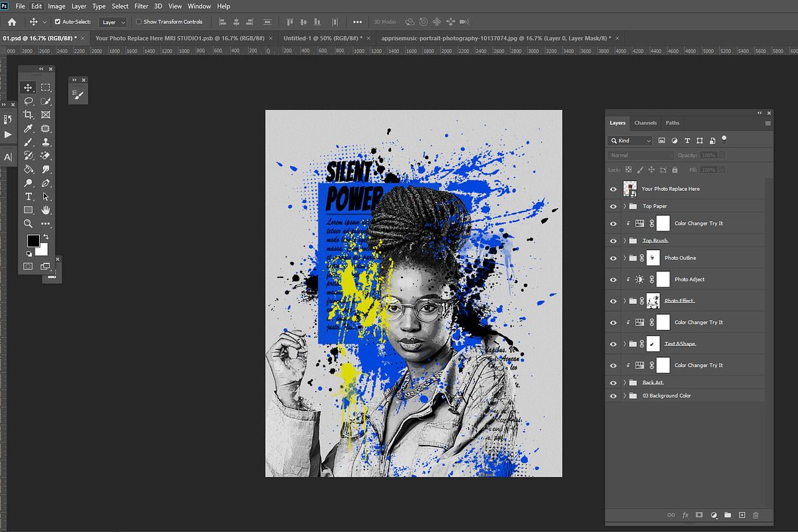Viewport: 798px width, 532px height.
Task: Select the Hand tool
Action: [46, 210]
